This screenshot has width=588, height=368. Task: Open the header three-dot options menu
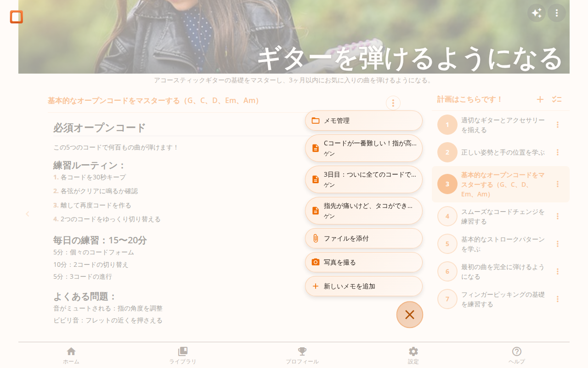click(x=557, y=13)
